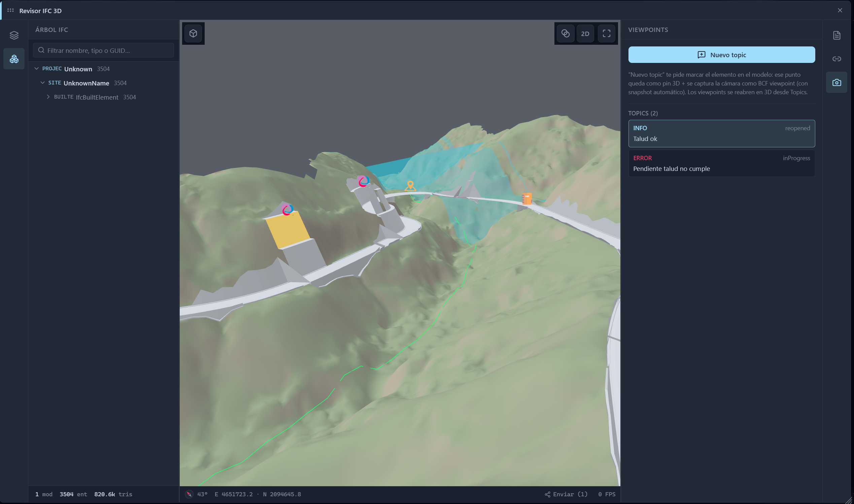
Task: Create a Nuevo topic
Action: [721, 55]
